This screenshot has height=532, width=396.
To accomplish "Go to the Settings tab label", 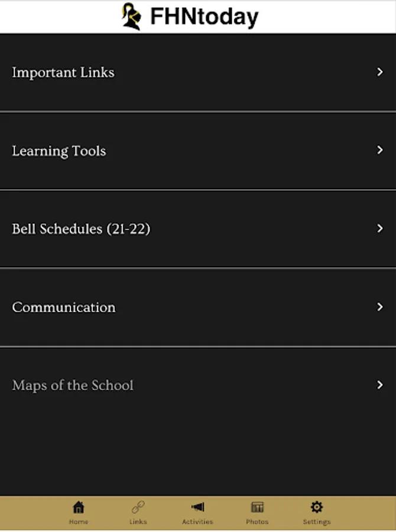I will [317, 522].
